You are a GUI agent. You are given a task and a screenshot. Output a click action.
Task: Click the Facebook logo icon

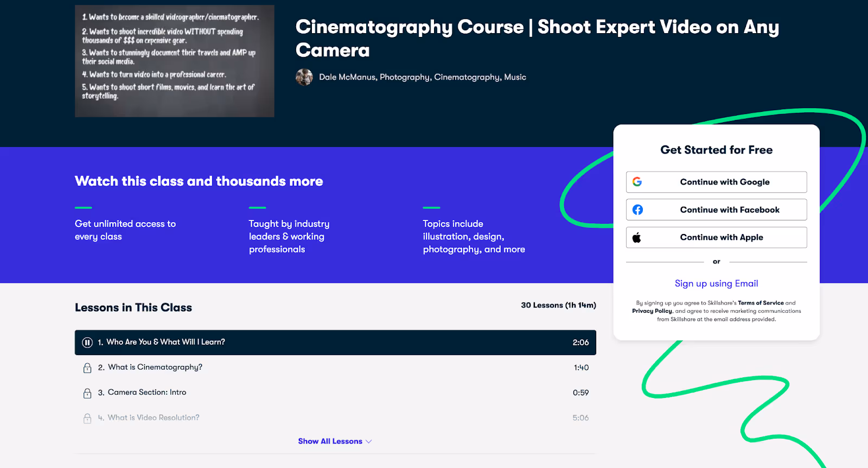click(637, 210)
